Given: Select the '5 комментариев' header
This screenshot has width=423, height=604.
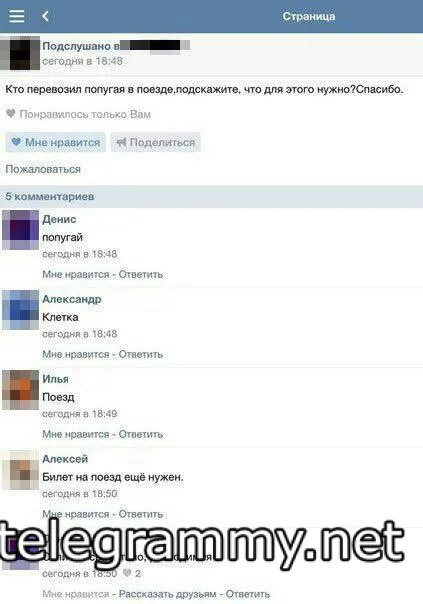Looking at the screenshot, I should click(x=212, y=196).
